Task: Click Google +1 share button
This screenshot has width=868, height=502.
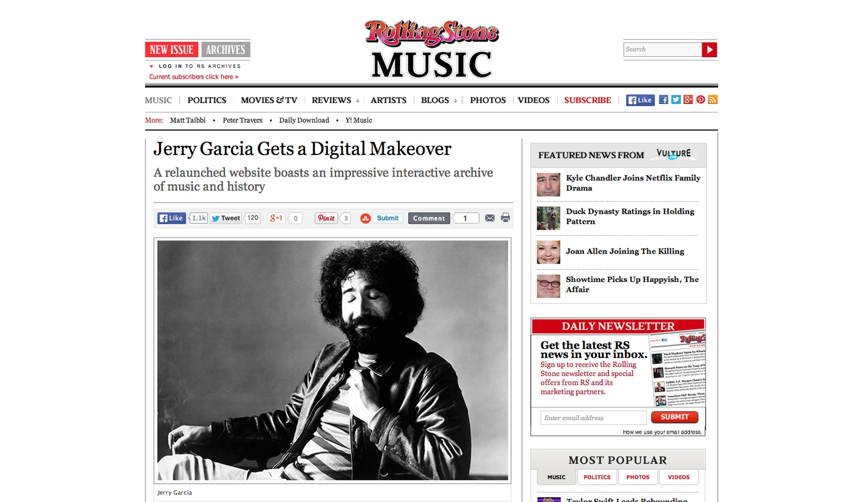Action: coord(276,218)
